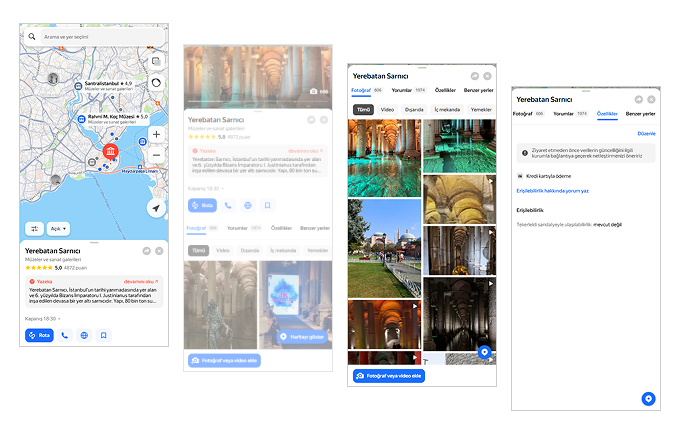Toggle the 'İç mekanda' chip in gallery screen

tap(447, 110)
